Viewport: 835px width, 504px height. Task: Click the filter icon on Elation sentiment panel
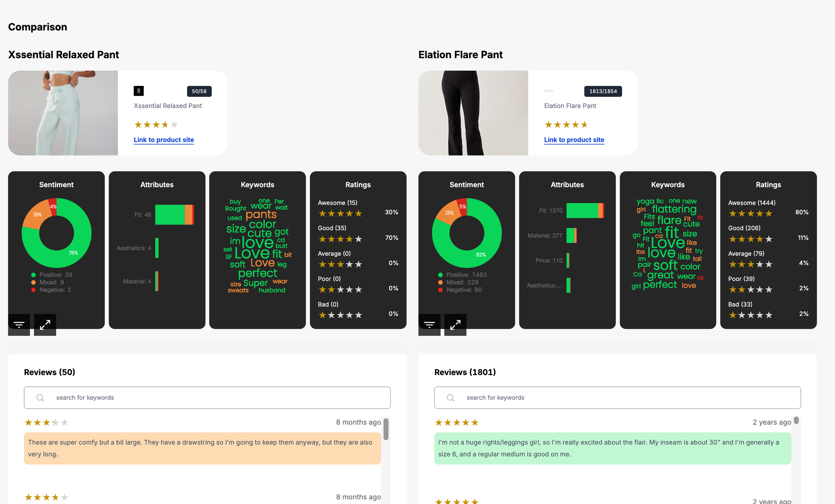(430, 325)
